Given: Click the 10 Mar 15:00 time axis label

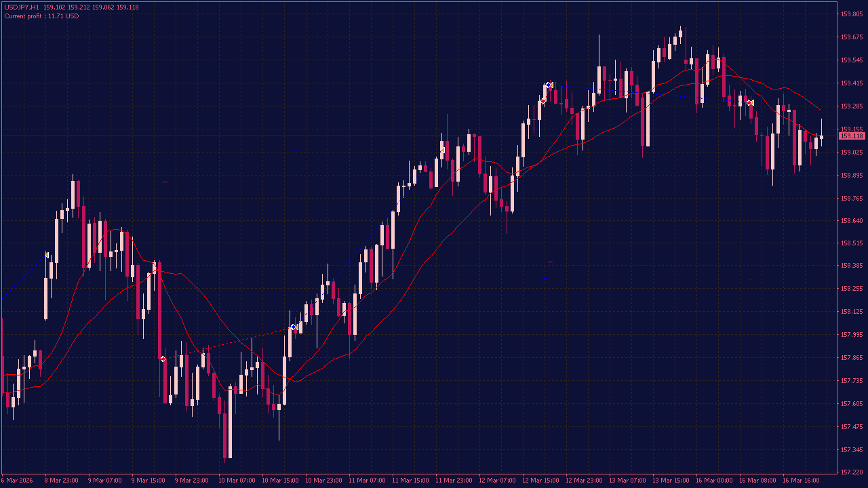Looking at the screenshot, I should tap(280, 481).
